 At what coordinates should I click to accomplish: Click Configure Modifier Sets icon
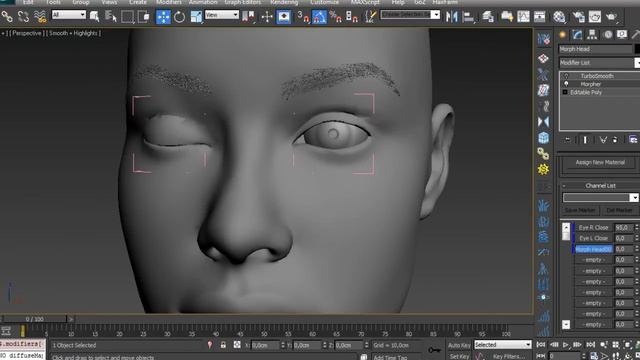(633, 140)
